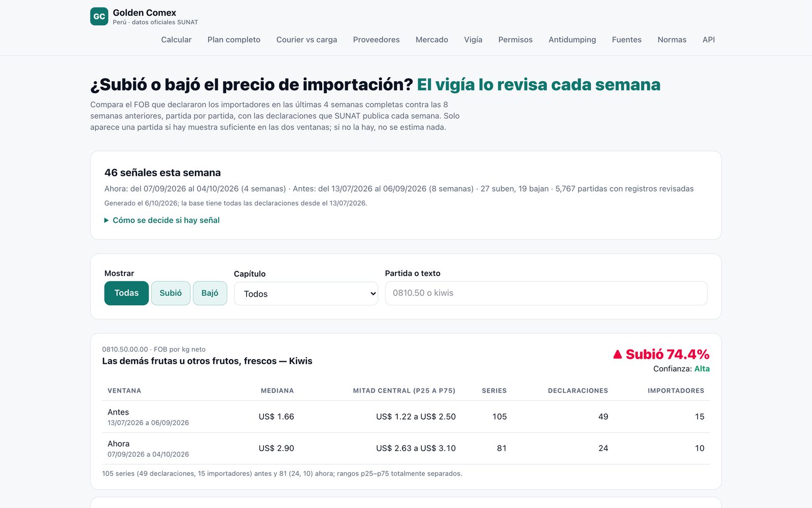Click the Antes window row label
Image resolution: width=812 pixels, height=508 pixels.
[x=118, y=412]
